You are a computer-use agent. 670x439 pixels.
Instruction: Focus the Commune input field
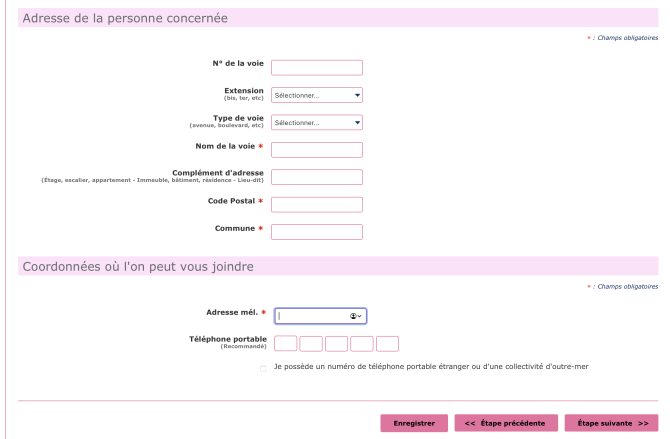pyautogui.click(x=316, y=232)
